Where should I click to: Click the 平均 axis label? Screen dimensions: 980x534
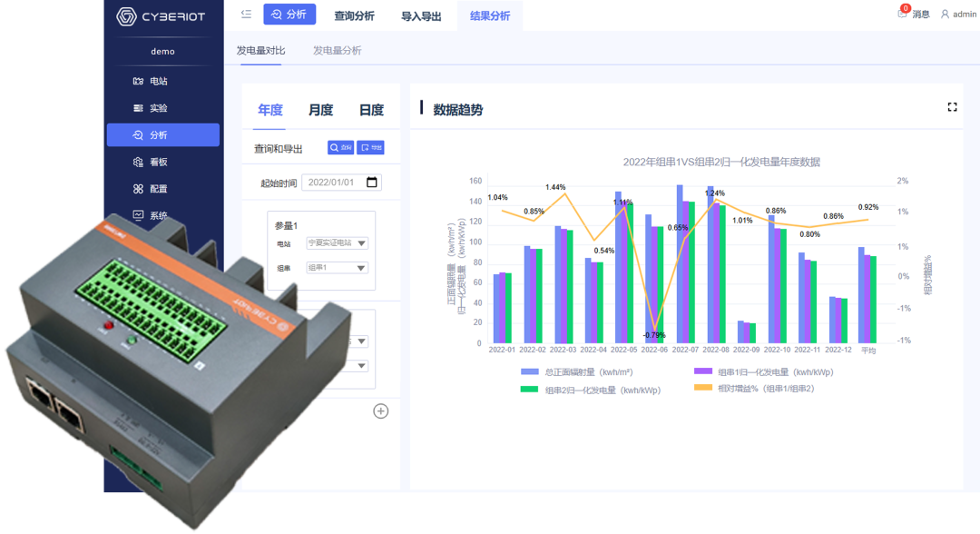tap(868, 351)
